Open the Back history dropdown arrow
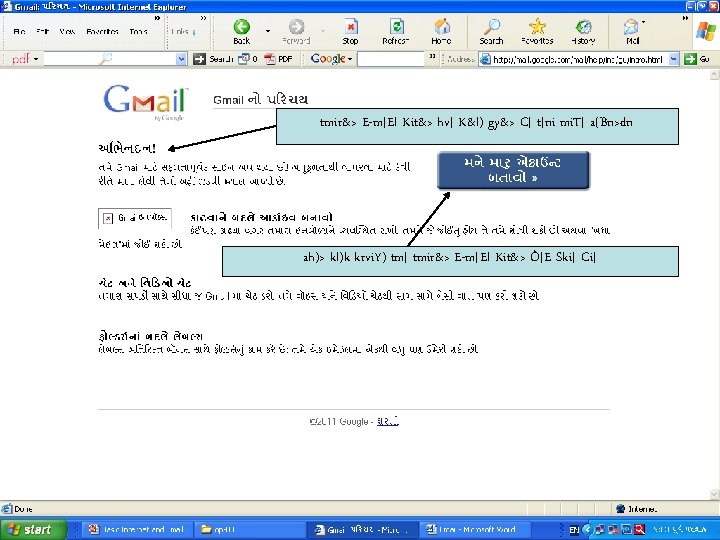The height and width of the screenshot is (540, 720). click(x=268, y=31)
